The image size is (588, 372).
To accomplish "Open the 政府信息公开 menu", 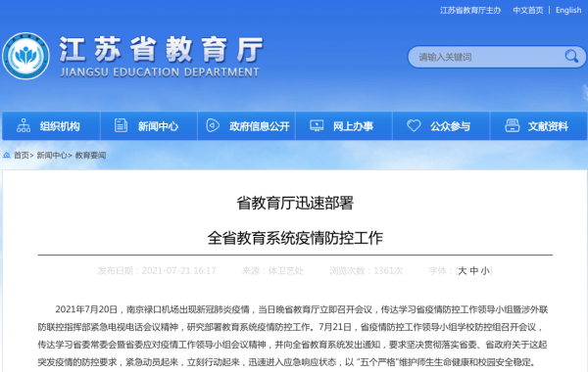I will [246, 126].
